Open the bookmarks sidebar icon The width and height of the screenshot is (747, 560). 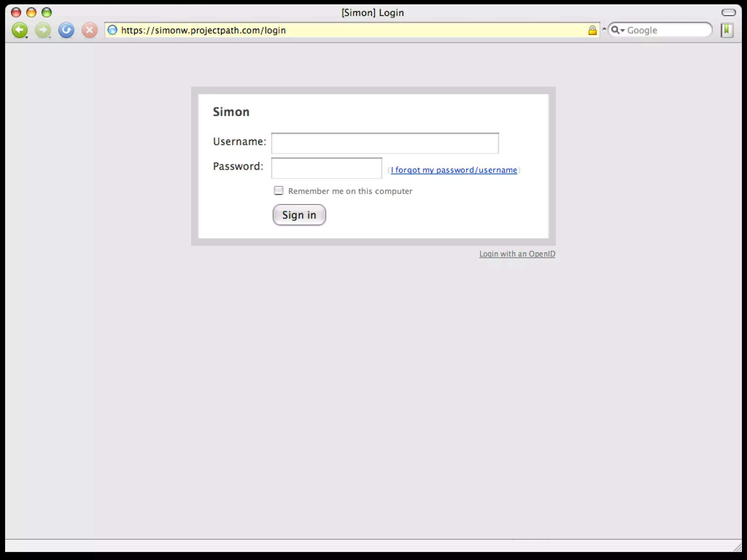[727, 30]
